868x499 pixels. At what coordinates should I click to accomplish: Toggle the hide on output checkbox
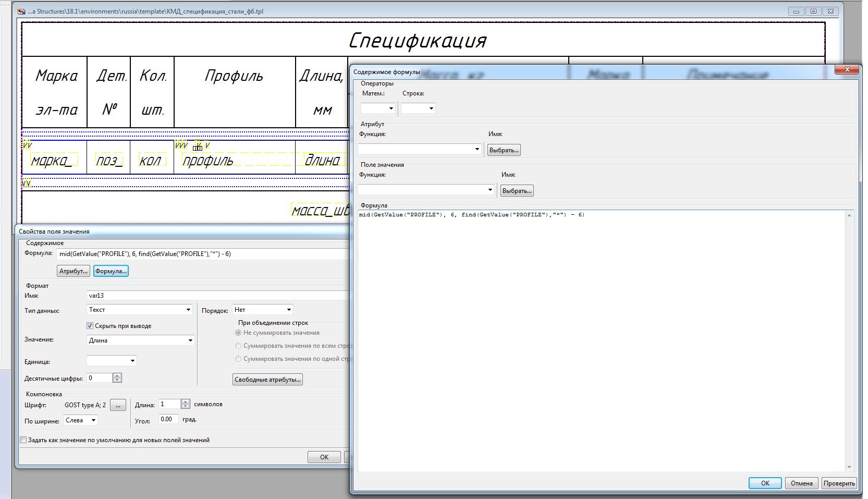(x=90, y=326)
